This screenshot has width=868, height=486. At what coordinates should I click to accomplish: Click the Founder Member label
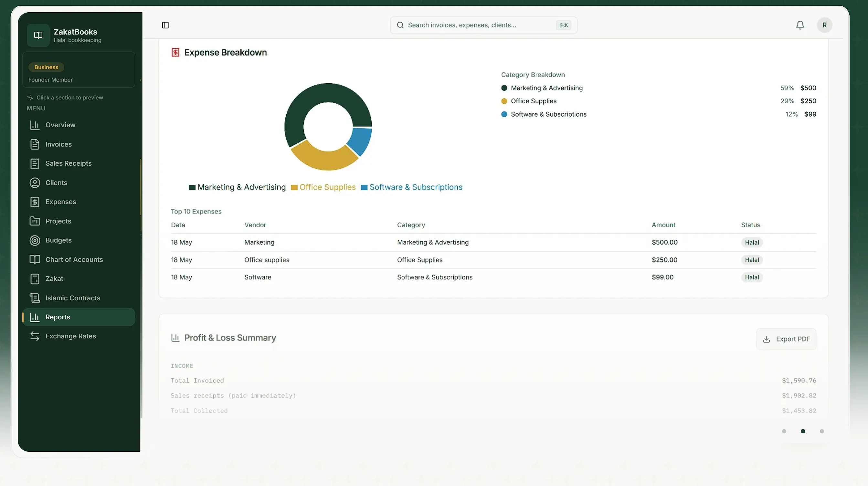[x=50, y=80]
